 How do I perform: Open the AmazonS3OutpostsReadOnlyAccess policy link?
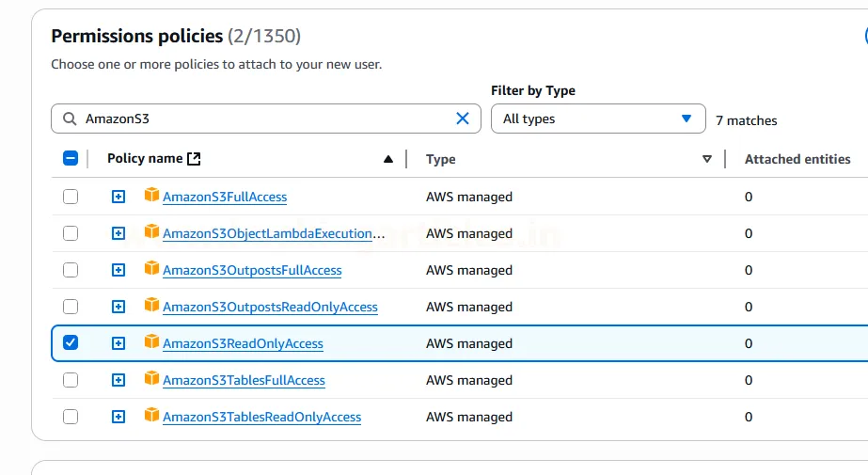pos(270,307)
